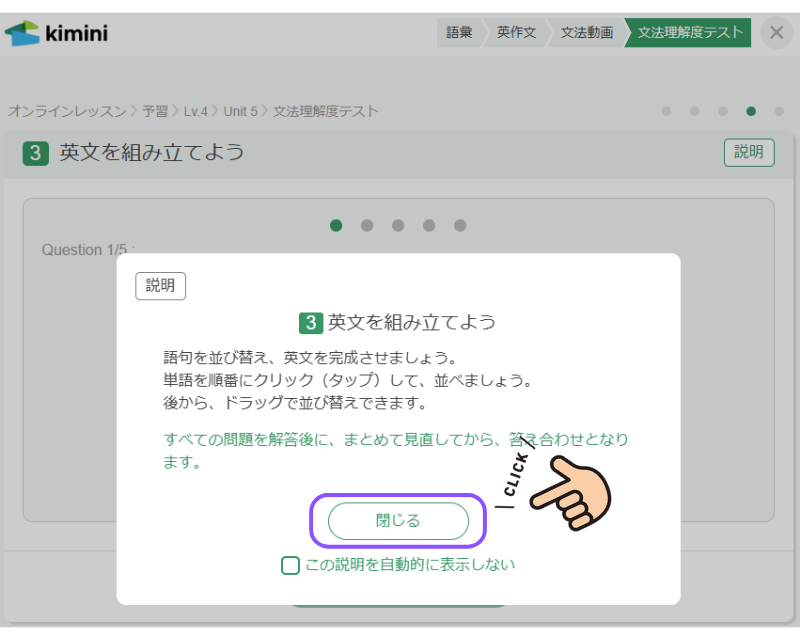This screenshot has height=640, width=800.
Task: Jump to the fifth question pagination dot
Action: click(x=460, y=226)
